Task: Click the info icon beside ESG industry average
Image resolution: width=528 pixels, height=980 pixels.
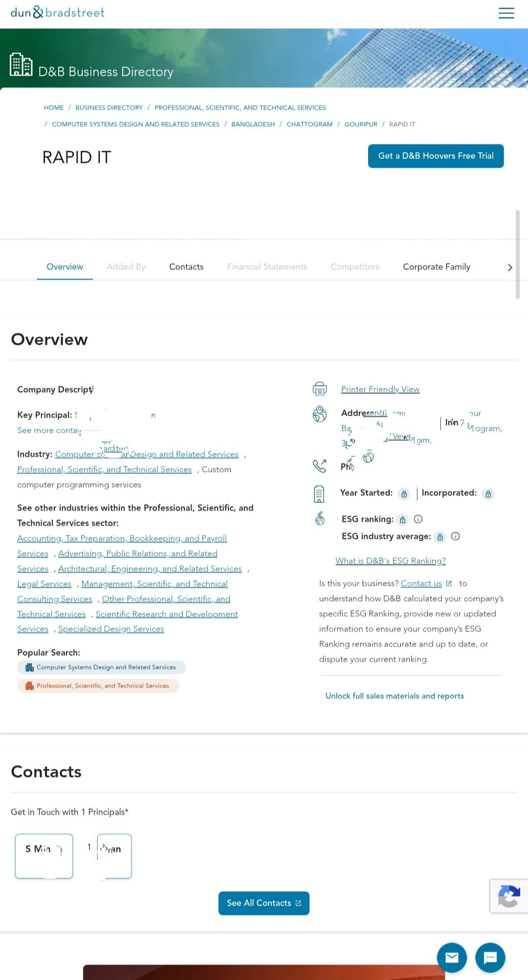Action: (456, 536)
